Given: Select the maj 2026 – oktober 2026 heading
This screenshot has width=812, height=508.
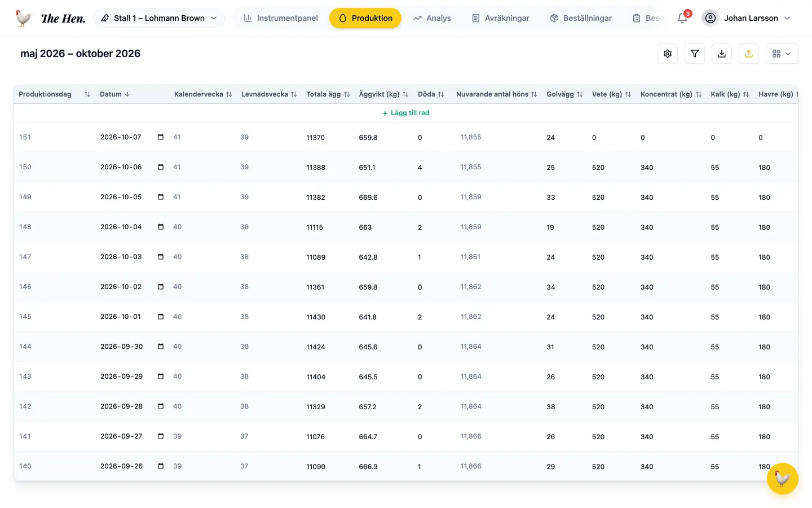Looking at the screenshot, I should 81,54.
